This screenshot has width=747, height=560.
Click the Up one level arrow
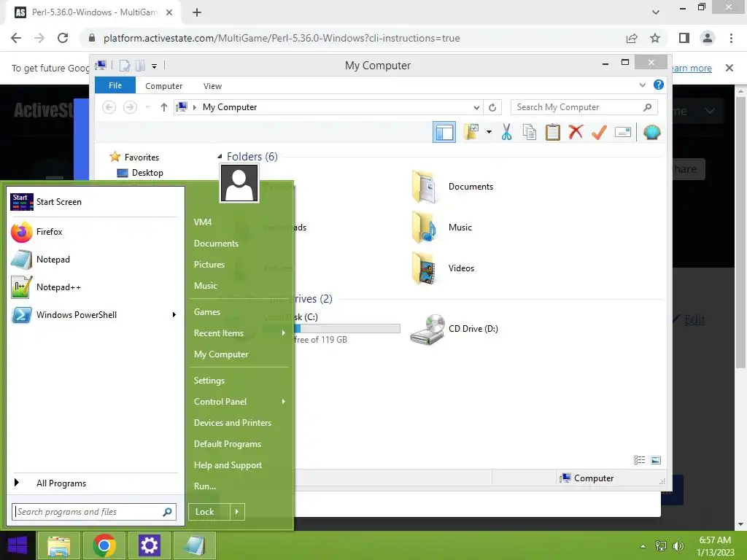tap(164, 107)
